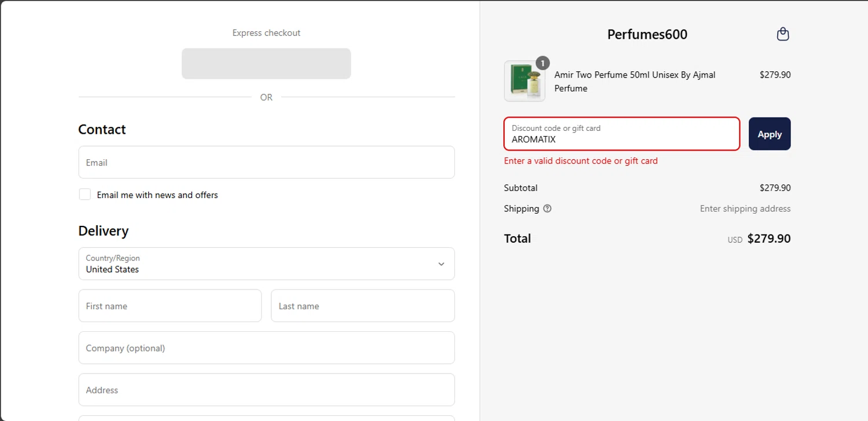Click into the Address field
868x421 pixels.
coord(266,390)
